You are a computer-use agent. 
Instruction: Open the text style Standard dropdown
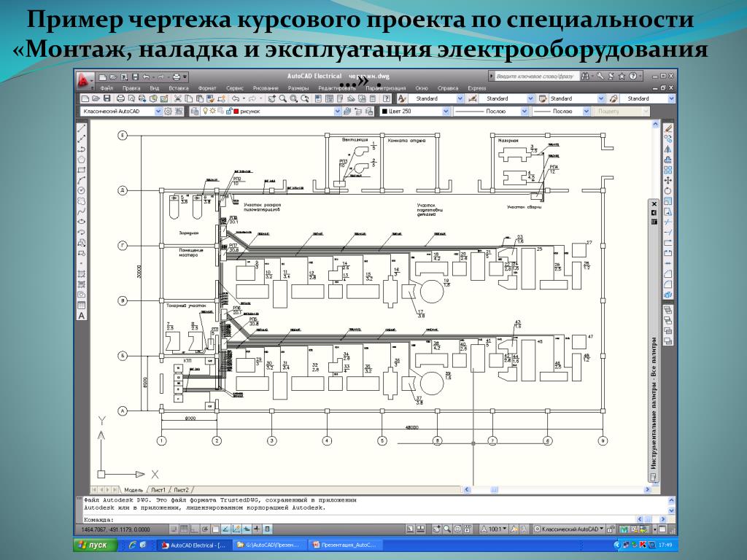(x=460, y=98)
